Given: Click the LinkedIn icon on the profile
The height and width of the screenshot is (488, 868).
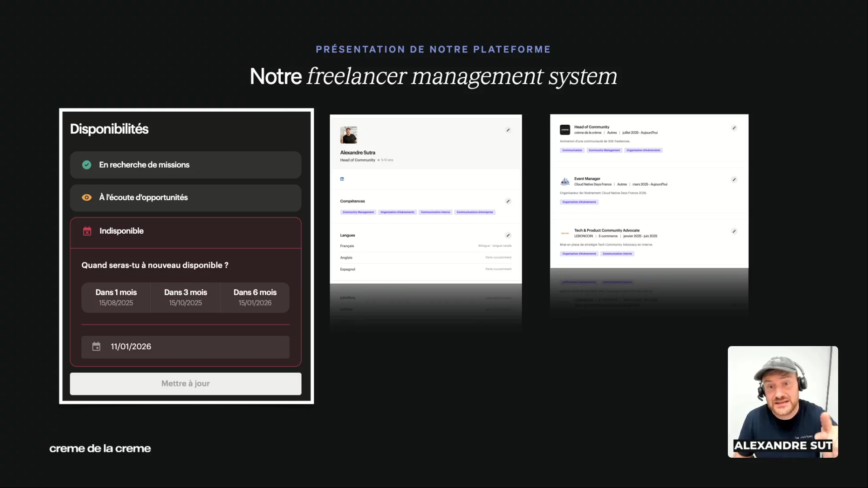Looking at the screenshot, I should [x=342, y=179].
